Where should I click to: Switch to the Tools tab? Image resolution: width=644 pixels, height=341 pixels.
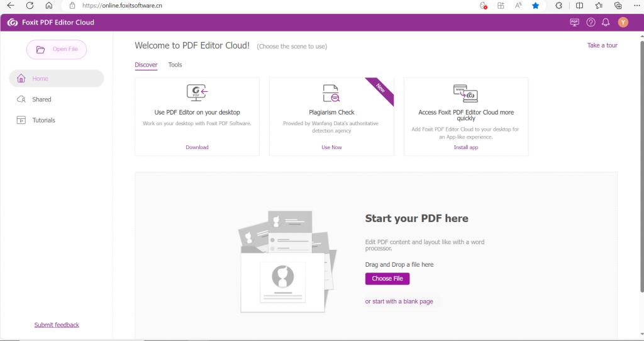pos(175,65)
